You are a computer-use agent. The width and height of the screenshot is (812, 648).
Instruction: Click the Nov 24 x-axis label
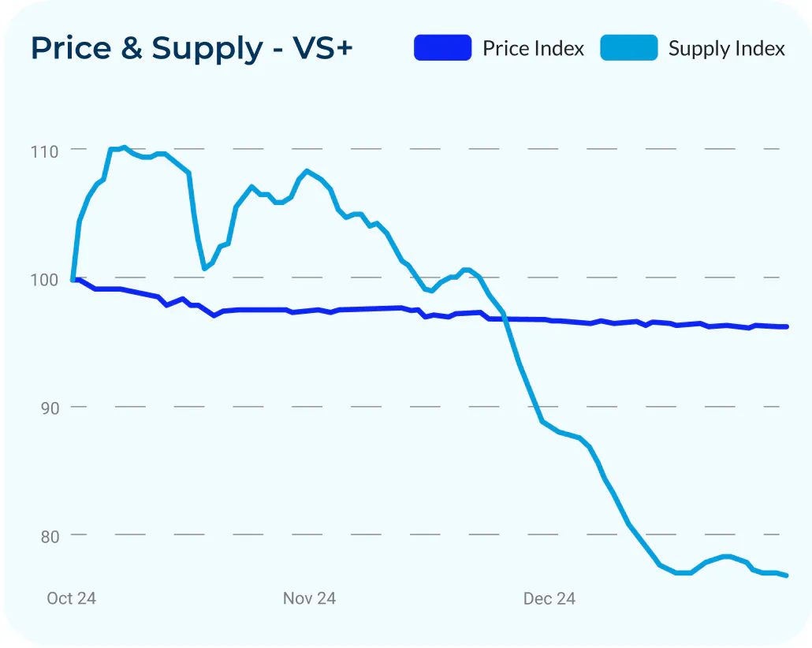[x=309, y=598]
